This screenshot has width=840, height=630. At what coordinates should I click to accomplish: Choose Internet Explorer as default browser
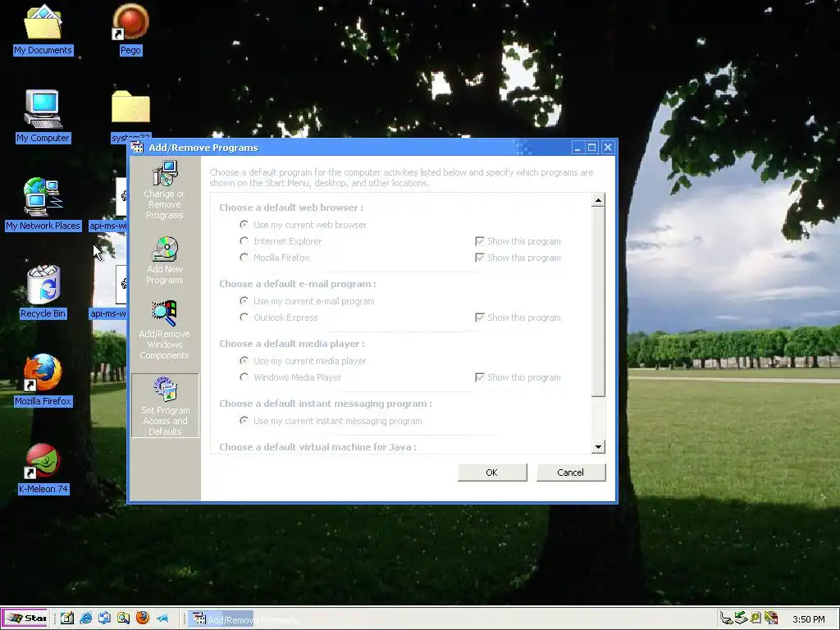point(281,241)
